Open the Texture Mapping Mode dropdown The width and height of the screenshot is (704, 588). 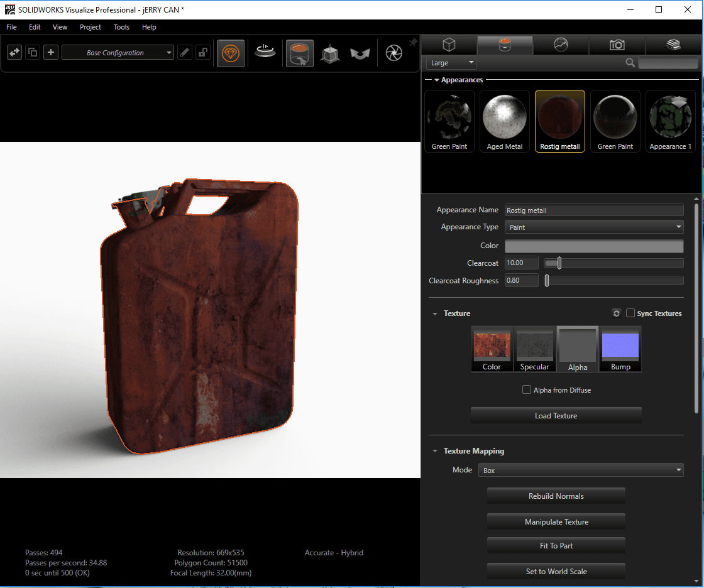[581, 470]
